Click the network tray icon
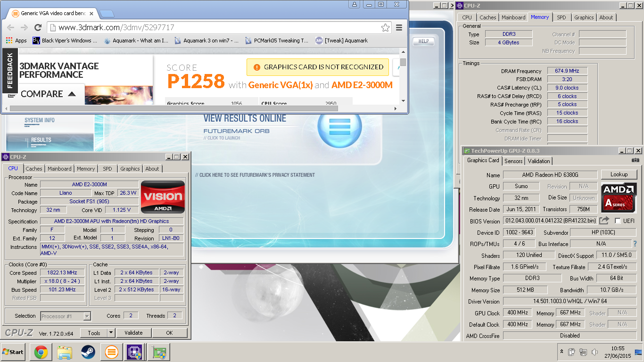 (583, 352)
